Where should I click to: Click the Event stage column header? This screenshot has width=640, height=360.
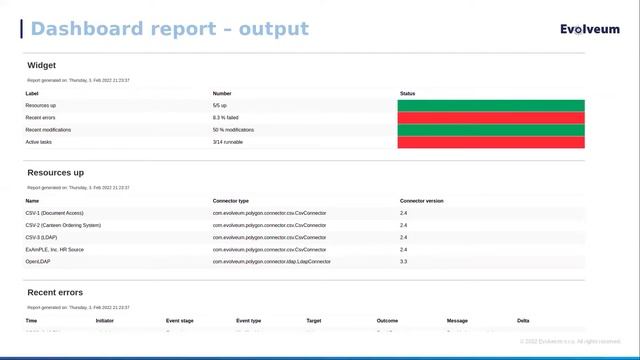click(x=180, y=321)
